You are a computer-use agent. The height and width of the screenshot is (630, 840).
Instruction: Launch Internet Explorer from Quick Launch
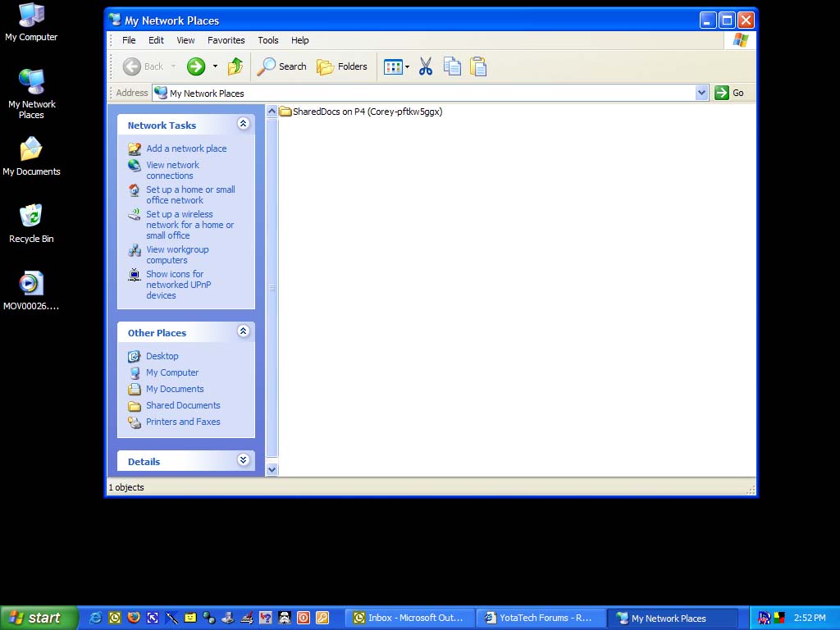tap(96, 618)
